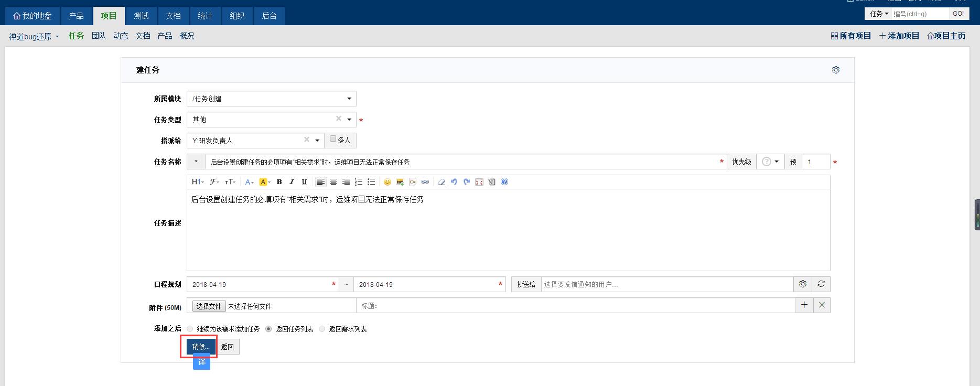Open the task name color dropdown
This screenshot has width=980, height=386.
pyautogui.click(x=196, y=162)
